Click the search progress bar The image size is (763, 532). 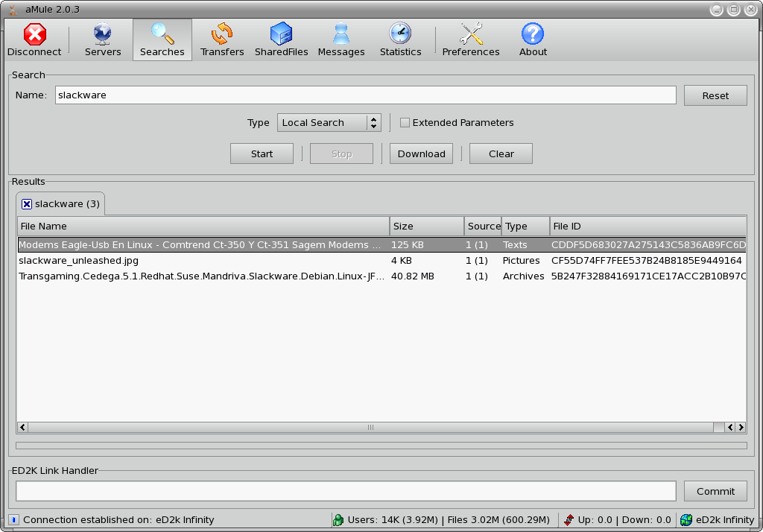tap(381, 446)
